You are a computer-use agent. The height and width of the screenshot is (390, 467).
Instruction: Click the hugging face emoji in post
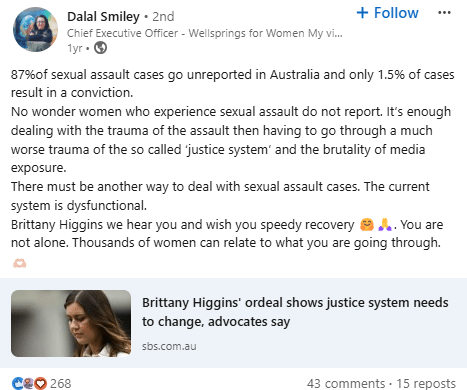[367, 225]
